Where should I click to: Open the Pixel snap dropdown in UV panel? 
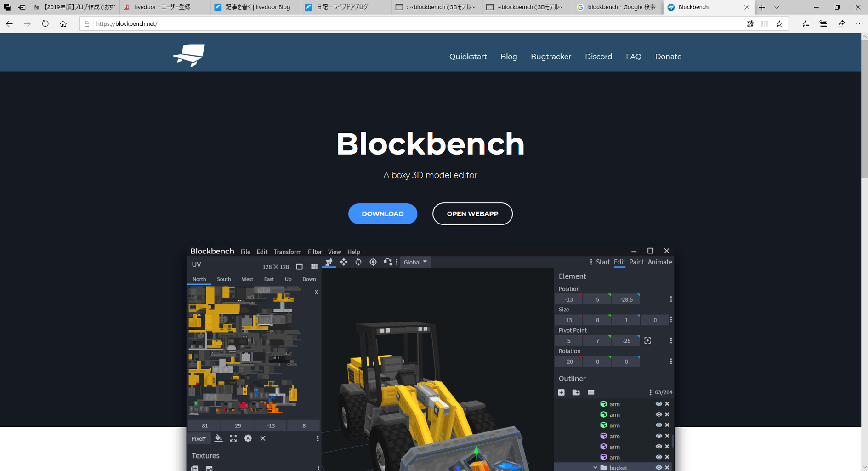click(x=199, y=438)
